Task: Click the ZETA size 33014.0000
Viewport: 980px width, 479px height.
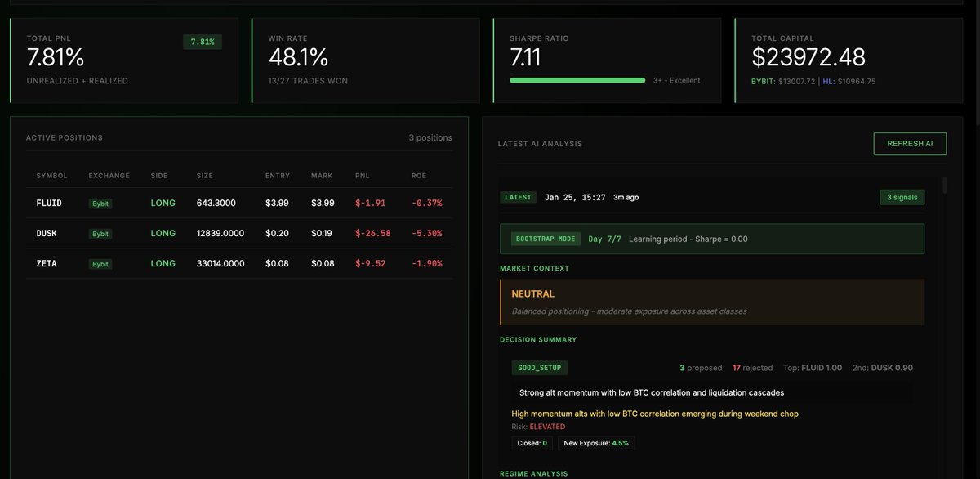Action: [x=220, y=263]
